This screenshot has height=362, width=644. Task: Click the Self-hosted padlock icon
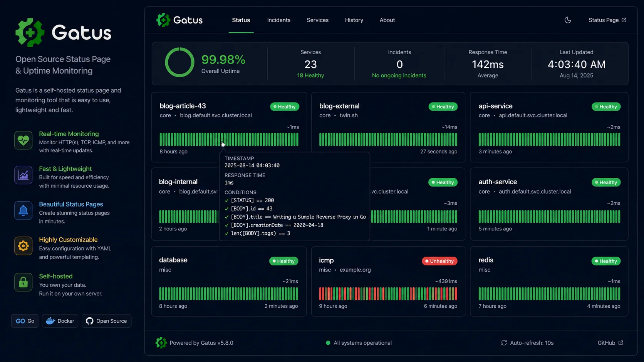point(23,282)
